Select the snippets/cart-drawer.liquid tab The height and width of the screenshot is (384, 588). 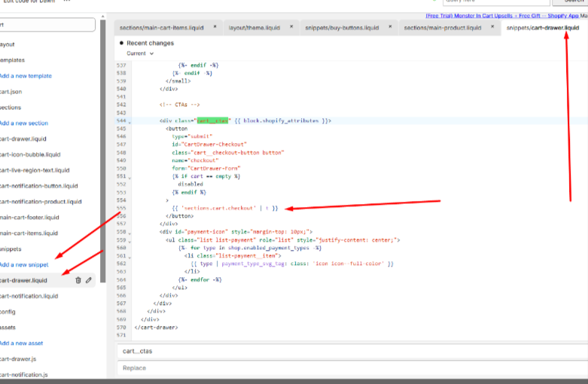point(543,28)
